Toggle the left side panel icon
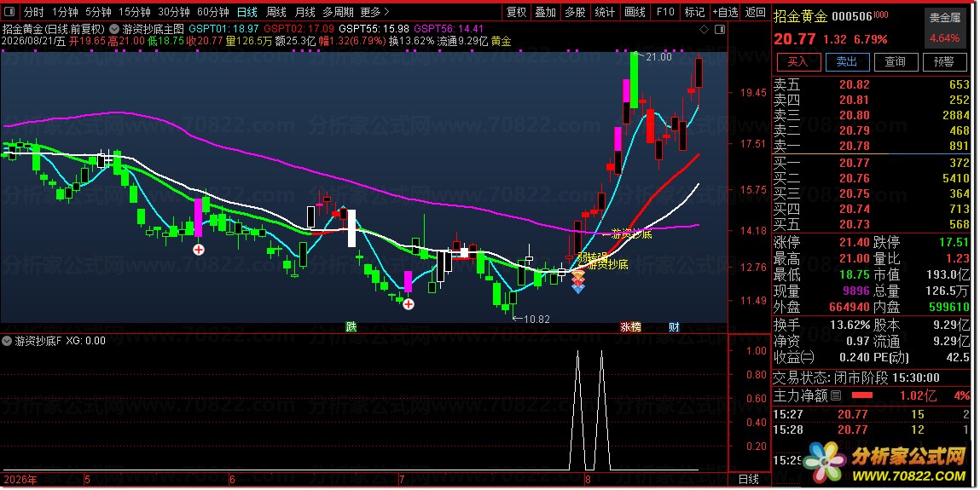This screenshot has height=490, width=980. (9, 12)
